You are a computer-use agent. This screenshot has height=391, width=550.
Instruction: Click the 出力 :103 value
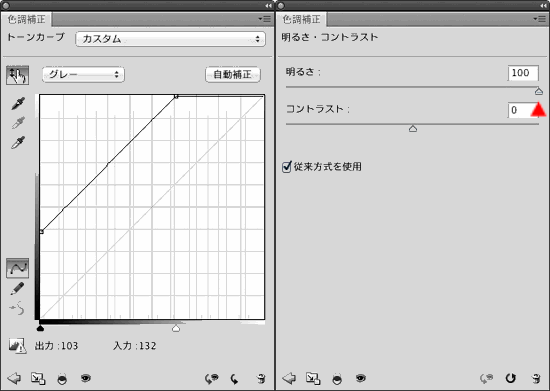[56, 346]
